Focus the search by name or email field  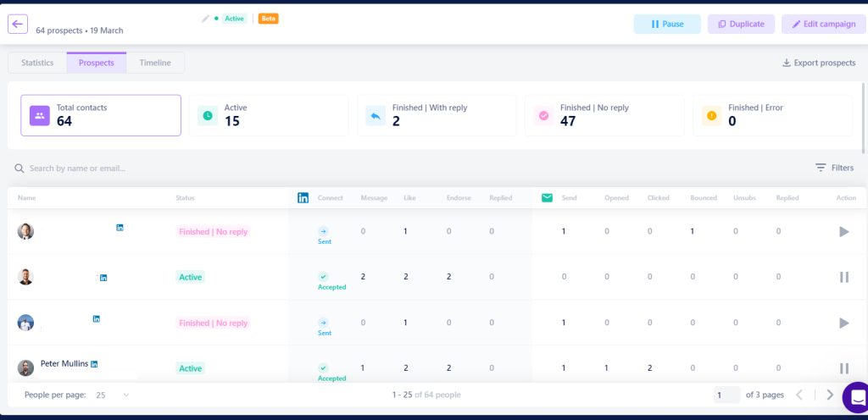77,168
